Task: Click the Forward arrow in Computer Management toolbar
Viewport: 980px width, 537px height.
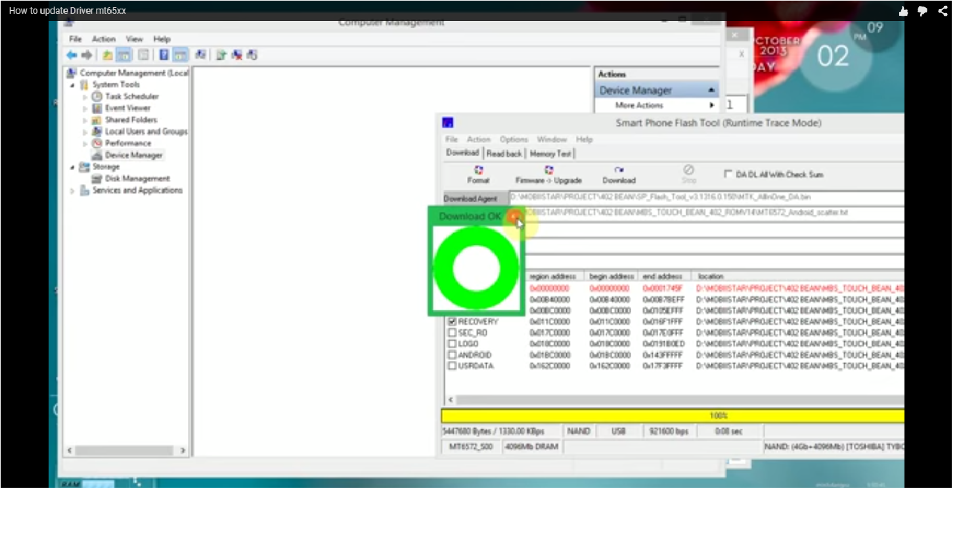Action: pyautogui.click(x=87, y=55)
